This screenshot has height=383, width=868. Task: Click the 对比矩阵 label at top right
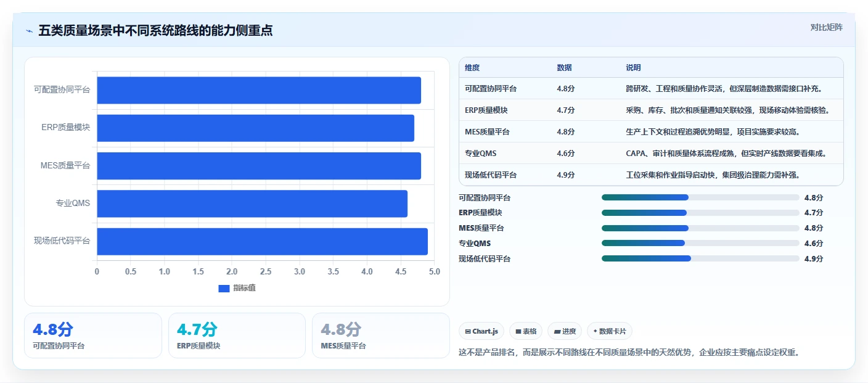(x=826, y=28)
